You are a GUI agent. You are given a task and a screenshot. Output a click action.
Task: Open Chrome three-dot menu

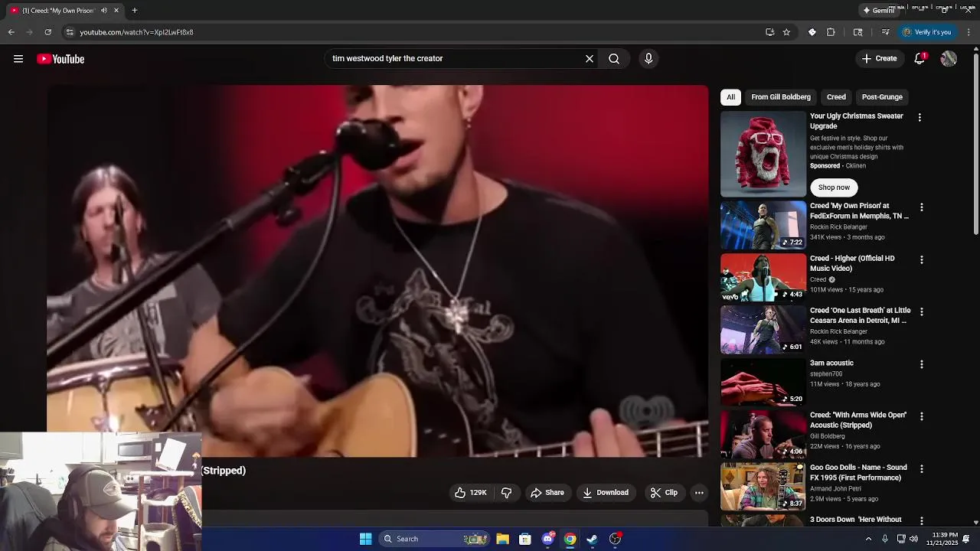coord(969,32)
